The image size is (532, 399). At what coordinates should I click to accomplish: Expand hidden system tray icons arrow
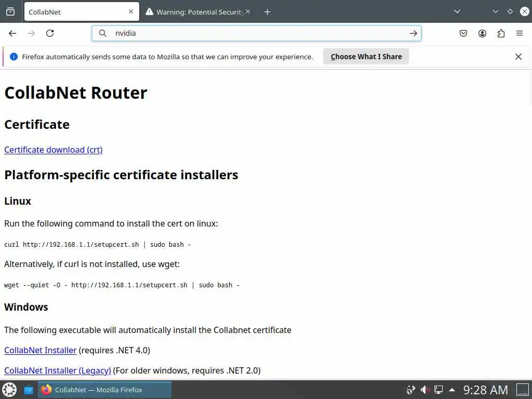click(452, 390)
